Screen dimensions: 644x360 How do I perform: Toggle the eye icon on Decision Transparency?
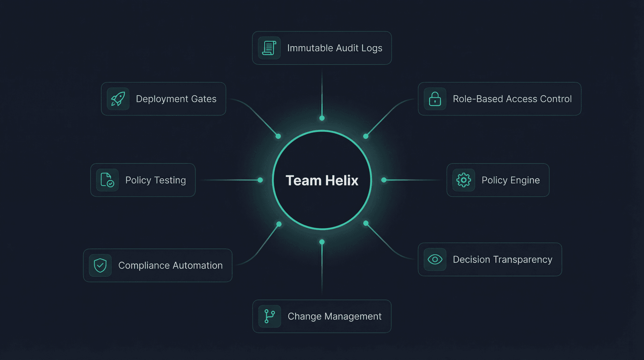tap(435, 259)
